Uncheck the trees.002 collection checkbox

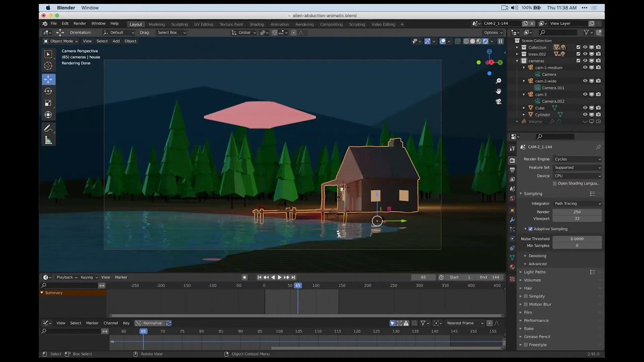click(578, 54)
